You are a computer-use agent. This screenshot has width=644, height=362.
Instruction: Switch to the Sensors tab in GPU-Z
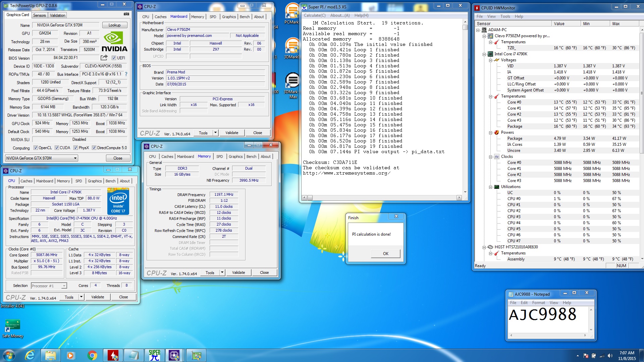click(x=39, y=15)
